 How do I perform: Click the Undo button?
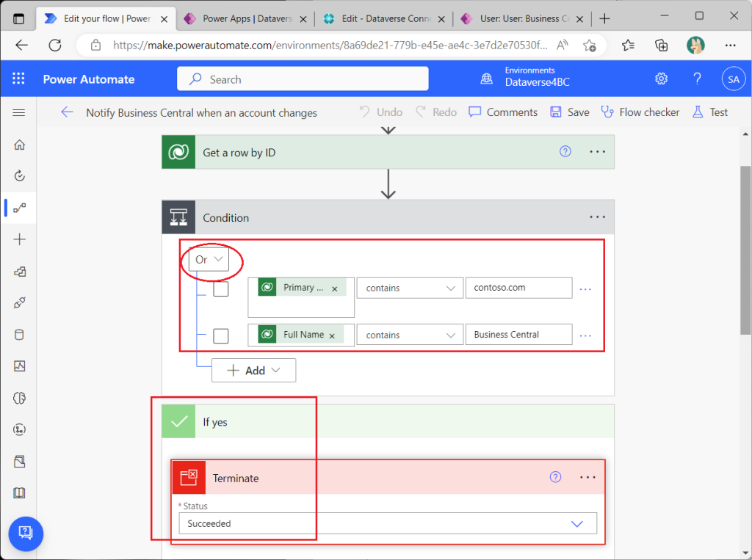pyautogui.click(x=381, y=112)
